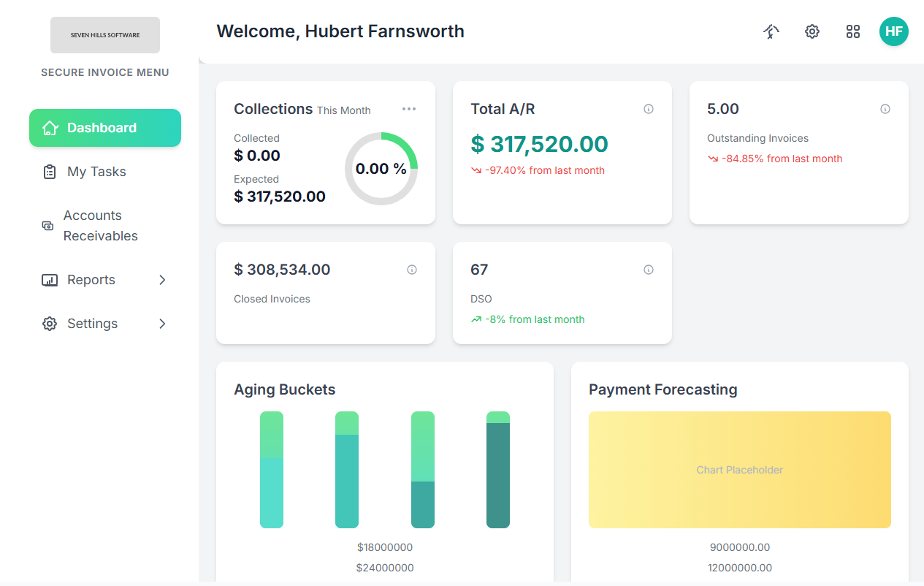Screen dimensions: 924x586
Task: Click the third Aging Buckets bar
Action: point(423,470)
